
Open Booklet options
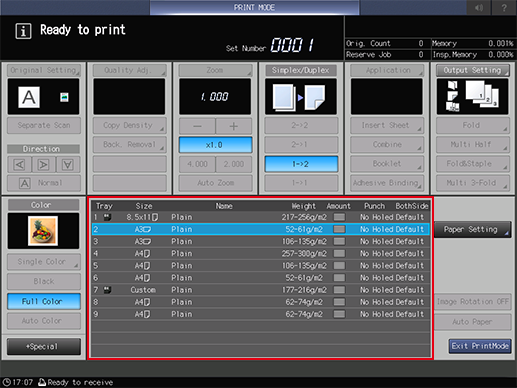(x=387, y=164)
